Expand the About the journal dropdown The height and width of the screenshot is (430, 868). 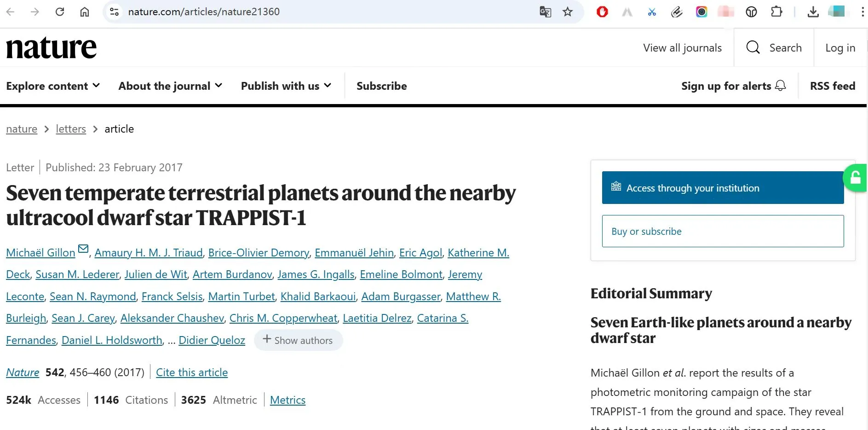(x=170, y=86)
